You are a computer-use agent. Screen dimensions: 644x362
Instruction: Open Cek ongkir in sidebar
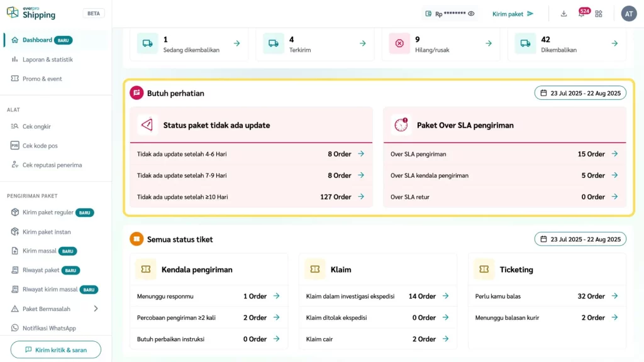[36, 126]
